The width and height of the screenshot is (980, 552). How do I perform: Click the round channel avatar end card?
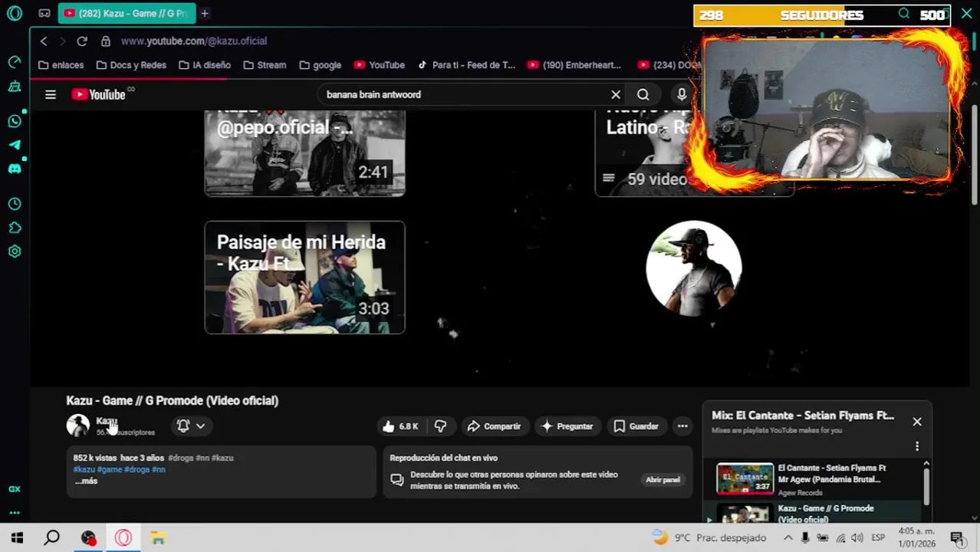[x=694, y=268]
